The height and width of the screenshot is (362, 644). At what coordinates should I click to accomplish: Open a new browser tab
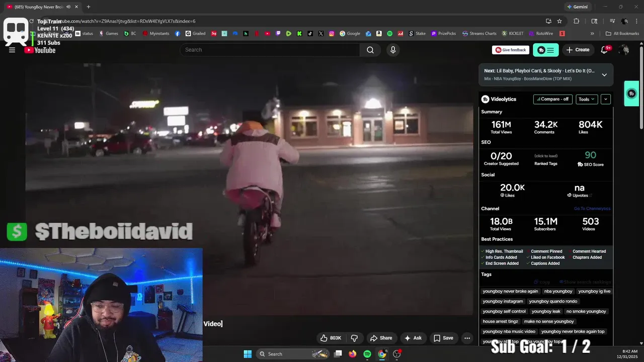point(89,7)
